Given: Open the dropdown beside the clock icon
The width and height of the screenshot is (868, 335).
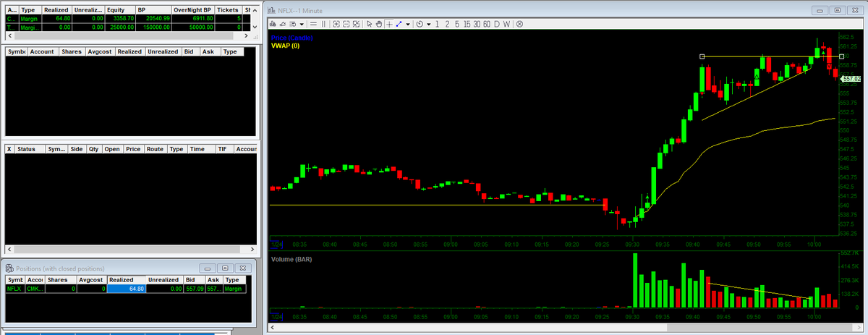Looking at the screenshot, I should point(429,24).
